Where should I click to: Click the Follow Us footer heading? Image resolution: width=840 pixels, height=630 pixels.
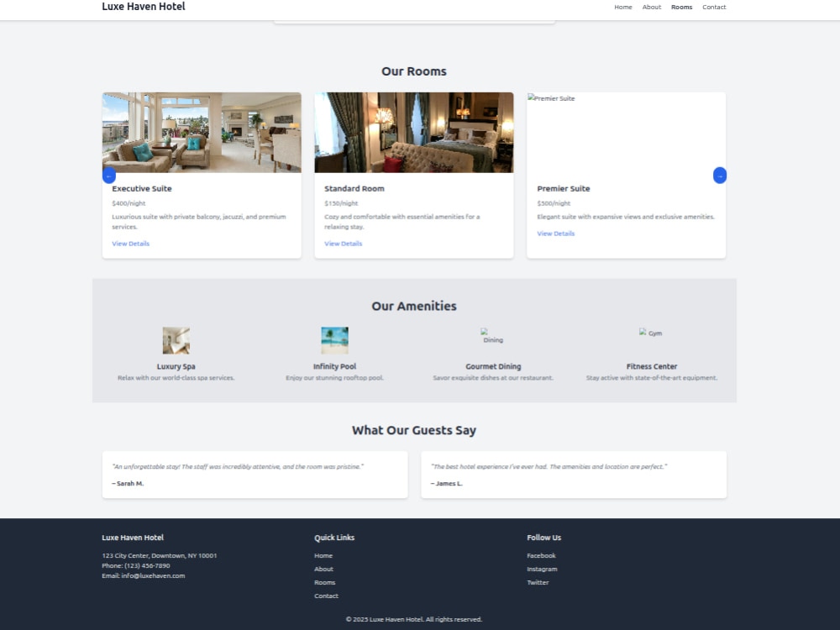coord(543,538)
